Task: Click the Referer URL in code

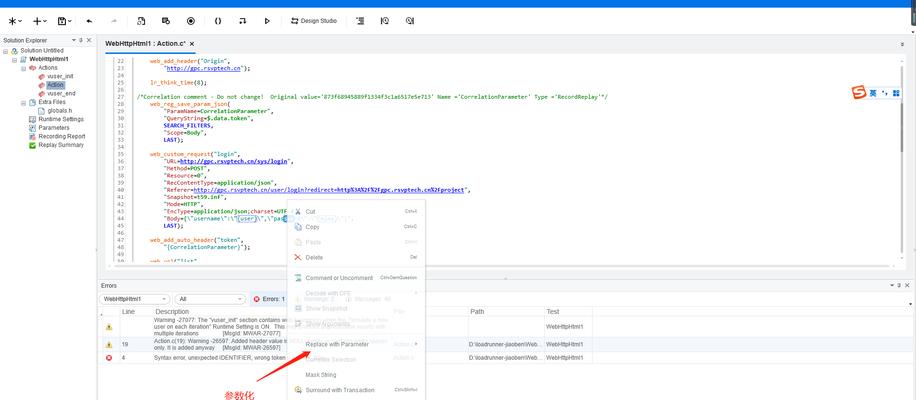Action: click(x=329, y=190)
